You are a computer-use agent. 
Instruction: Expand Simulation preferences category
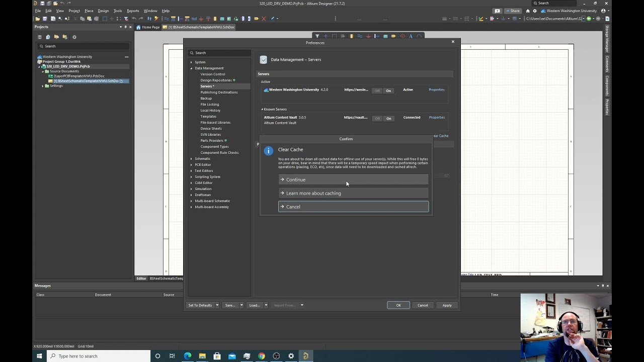point(191,189)
